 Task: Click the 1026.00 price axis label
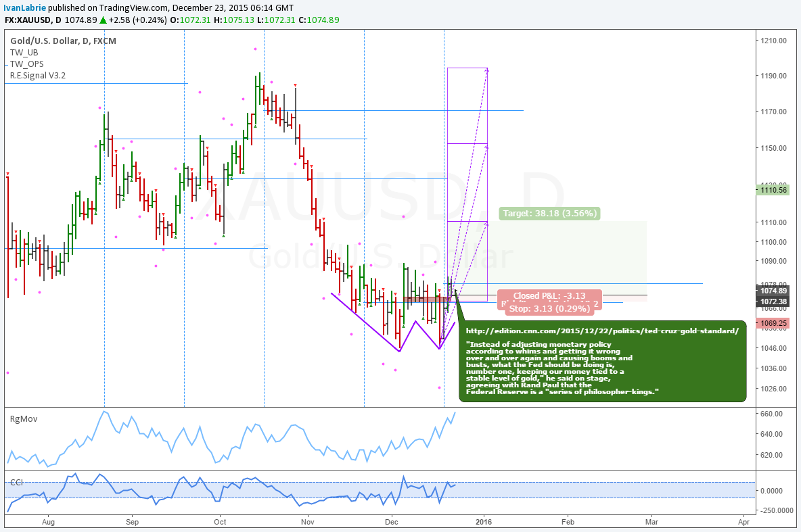tap(773, 389)
